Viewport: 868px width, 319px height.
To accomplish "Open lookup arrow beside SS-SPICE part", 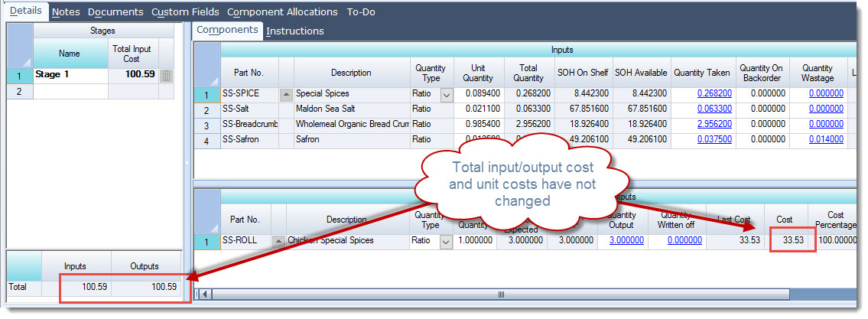I will point(286,95).
